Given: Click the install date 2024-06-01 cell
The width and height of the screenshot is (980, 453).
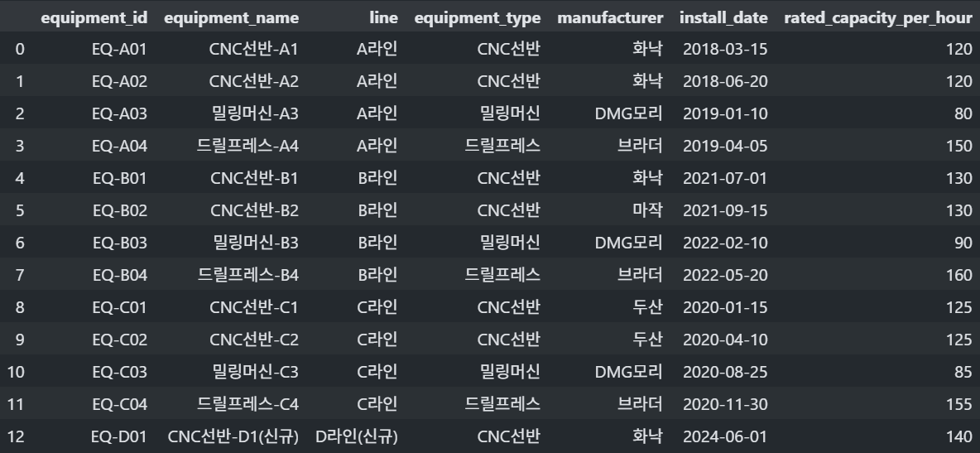Looking at the screenshot, I should click(x=725, y=436).
